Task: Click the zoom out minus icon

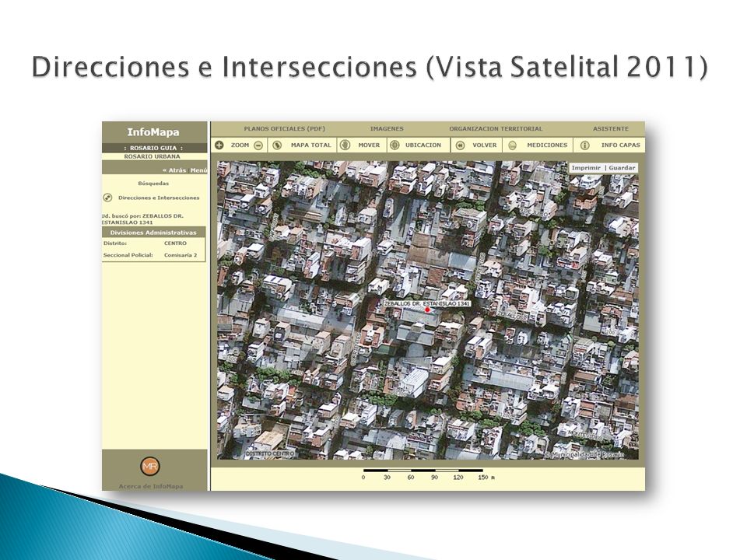Action: [x=258, y=145]
